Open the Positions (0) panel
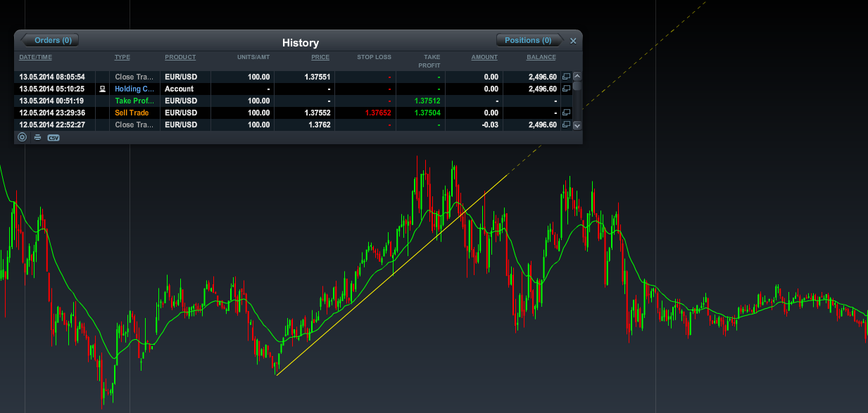The height and width of the screenshot is (413, 868). coord(529,40)
